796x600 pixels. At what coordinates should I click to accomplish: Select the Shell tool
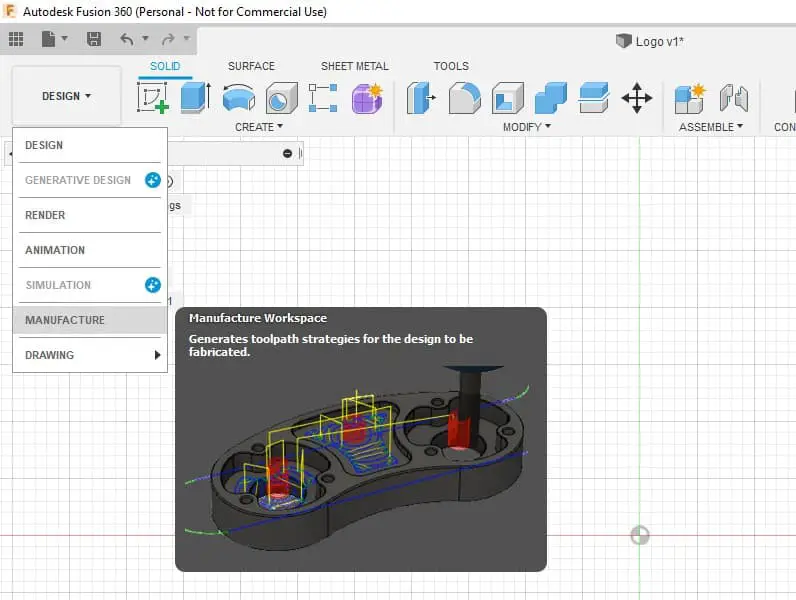click(x=508, y=97)
